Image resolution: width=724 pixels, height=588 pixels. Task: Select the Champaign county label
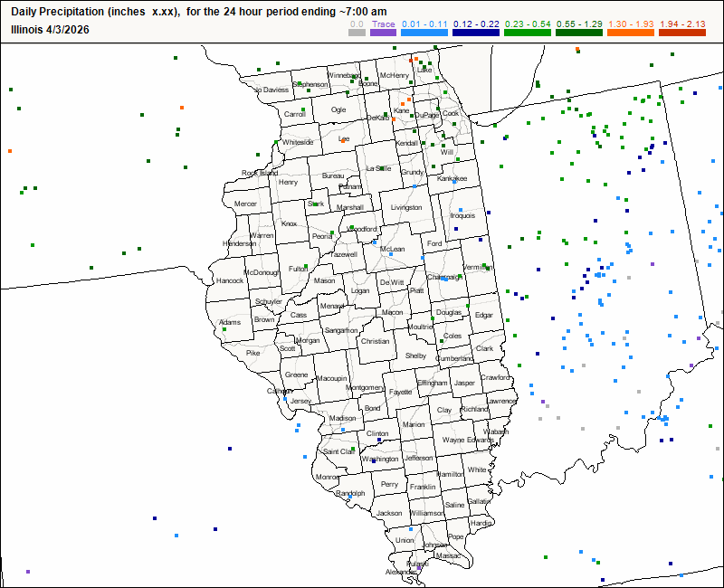pyautogui.click(x=443, y=276)
